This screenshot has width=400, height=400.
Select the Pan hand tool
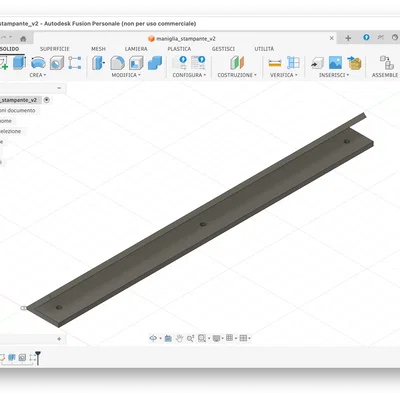(179, 338)
